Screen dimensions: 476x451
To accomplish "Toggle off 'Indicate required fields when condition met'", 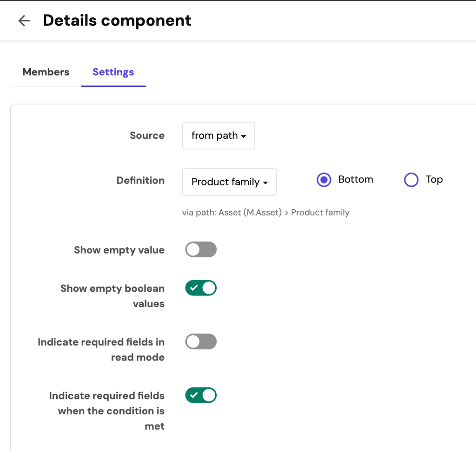I will click(x=201, y=395).
